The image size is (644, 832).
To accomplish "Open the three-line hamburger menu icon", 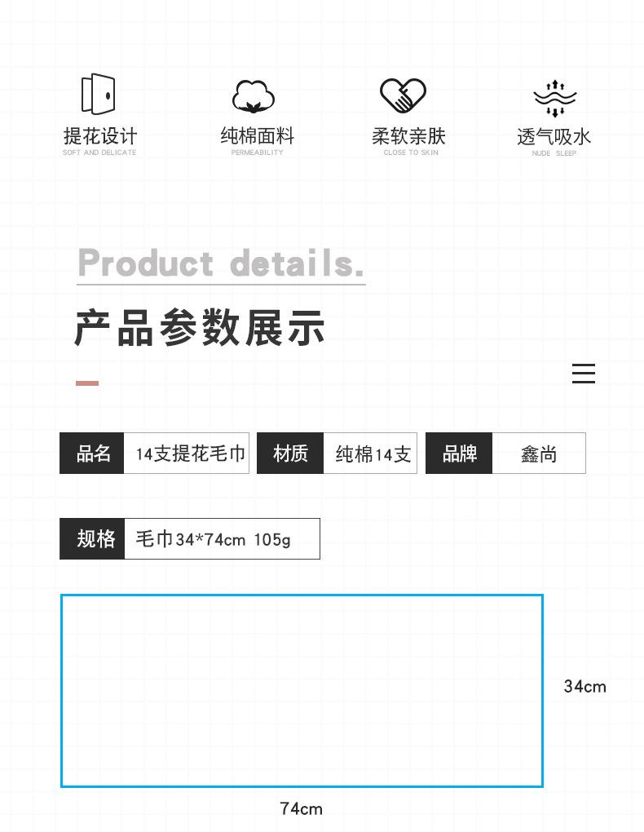I will coord(584,374).
